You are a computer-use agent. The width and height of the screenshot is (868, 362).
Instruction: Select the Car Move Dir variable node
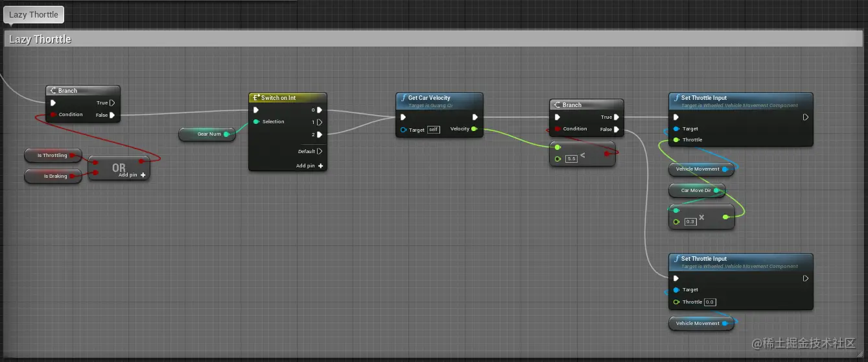(698, 191)
